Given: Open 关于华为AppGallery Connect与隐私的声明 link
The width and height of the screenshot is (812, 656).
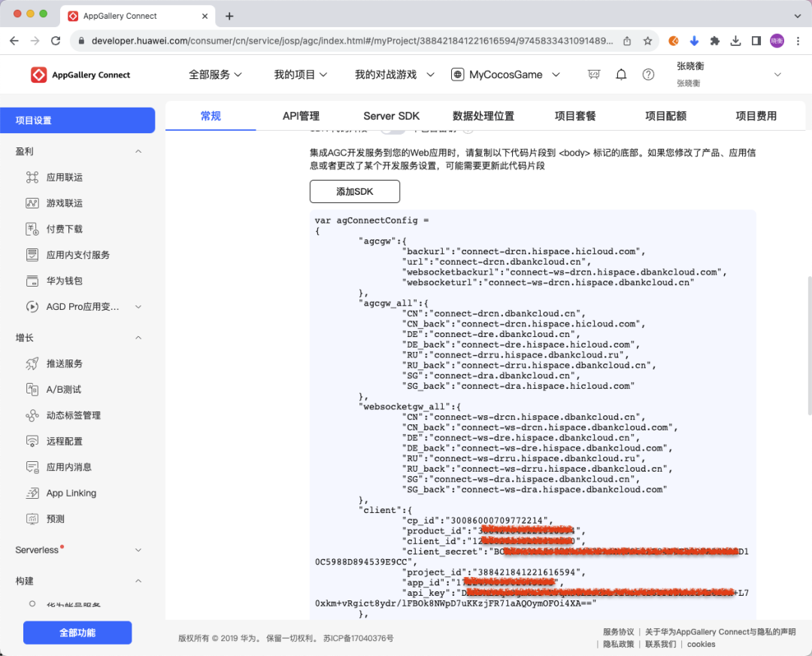Looking at the screenshot, I should pos(720,632).
